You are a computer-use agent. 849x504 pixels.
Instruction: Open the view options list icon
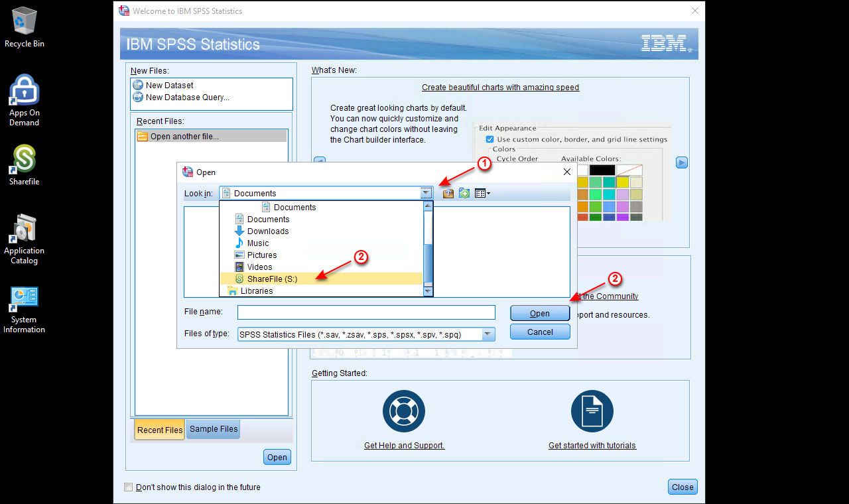(482, 193)
